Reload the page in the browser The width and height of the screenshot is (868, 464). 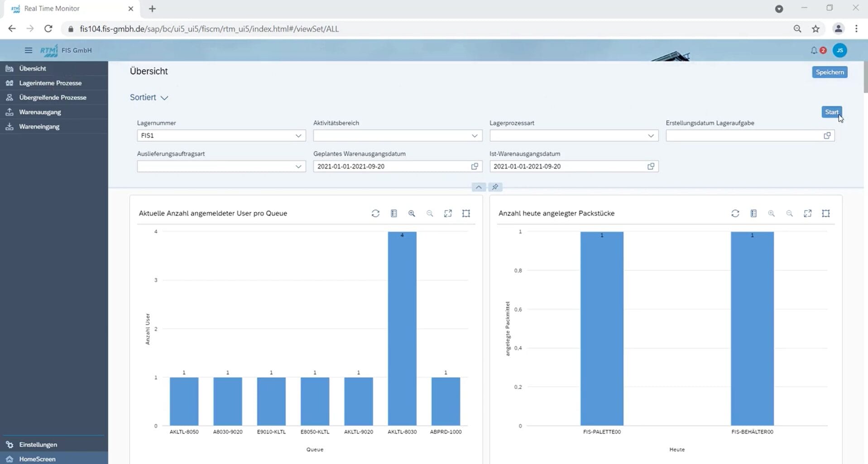pos(48,29)
